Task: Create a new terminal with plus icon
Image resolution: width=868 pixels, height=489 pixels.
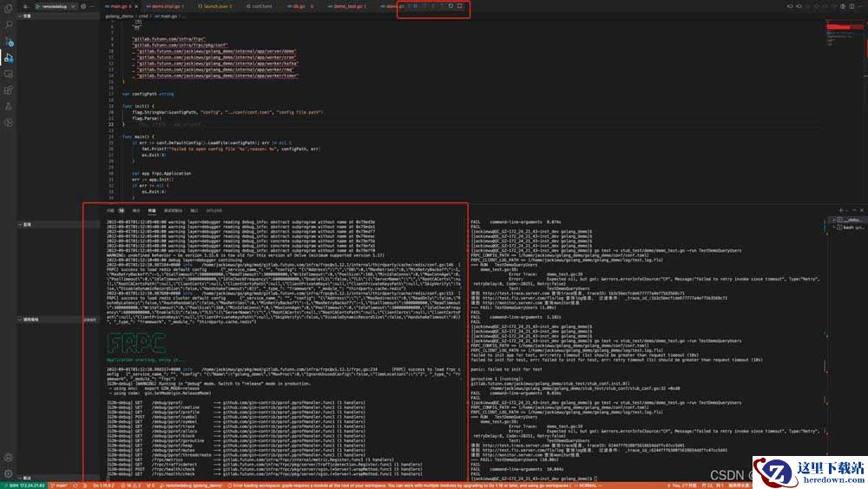Action: pyautogui.click(x=841, y=210)
